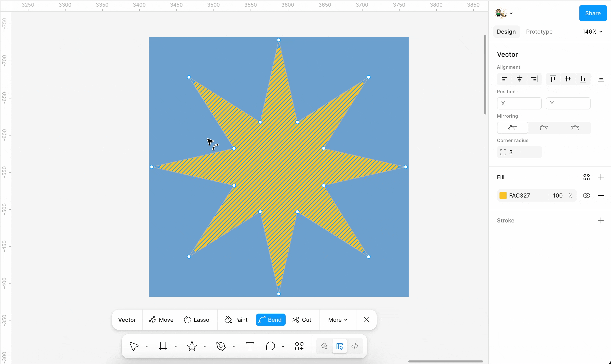Select the Text tool
The height and width of the screenshot is (364, 611).
(x=249, y=346)
